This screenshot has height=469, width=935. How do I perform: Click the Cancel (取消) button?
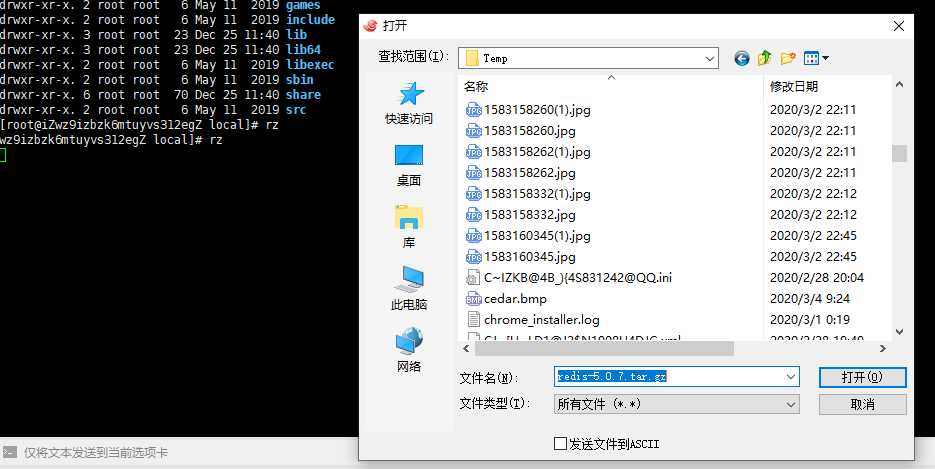click(862, 405)
